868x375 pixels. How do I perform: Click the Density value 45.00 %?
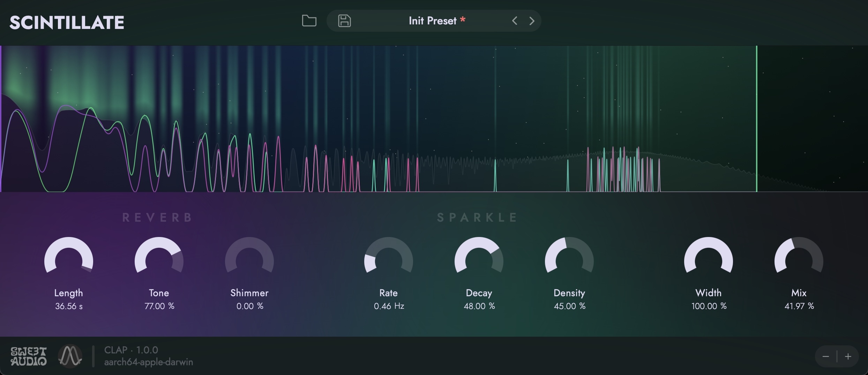570,306
